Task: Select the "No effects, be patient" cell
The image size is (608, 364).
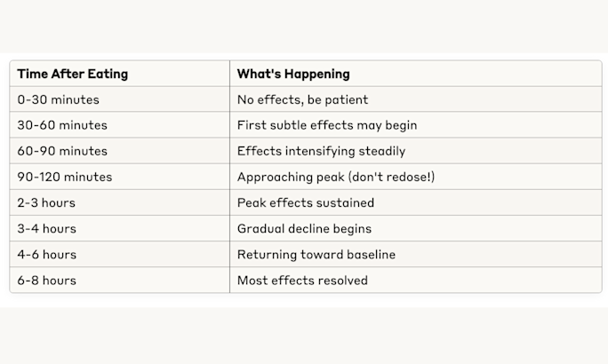Action: 302,99
